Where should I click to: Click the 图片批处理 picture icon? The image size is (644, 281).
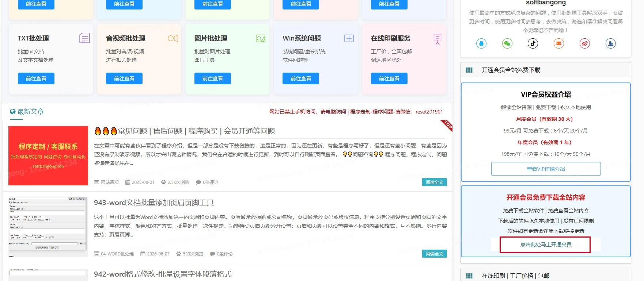(261, 38)
